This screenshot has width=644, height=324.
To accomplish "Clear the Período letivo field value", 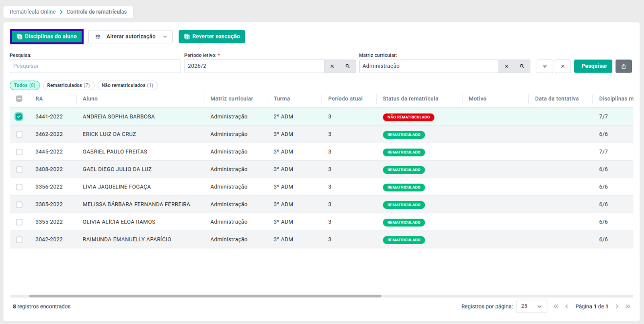I will (x=332, y=66).
